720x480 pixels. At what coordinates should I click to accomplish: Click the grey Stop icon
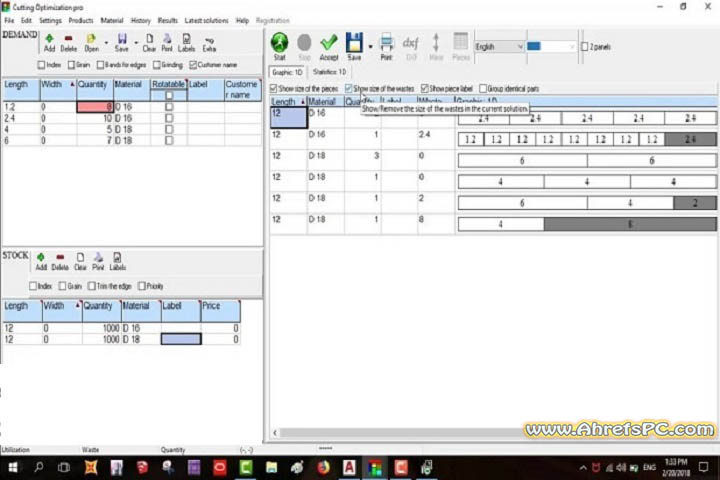[x=304, y=43]
